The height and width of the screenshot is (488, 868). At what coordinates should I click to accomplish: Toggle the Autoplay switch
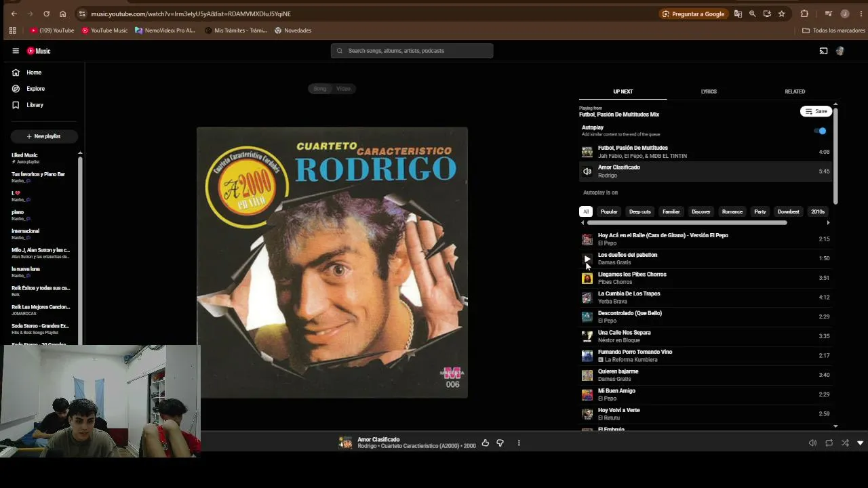[x=821, y=131]
